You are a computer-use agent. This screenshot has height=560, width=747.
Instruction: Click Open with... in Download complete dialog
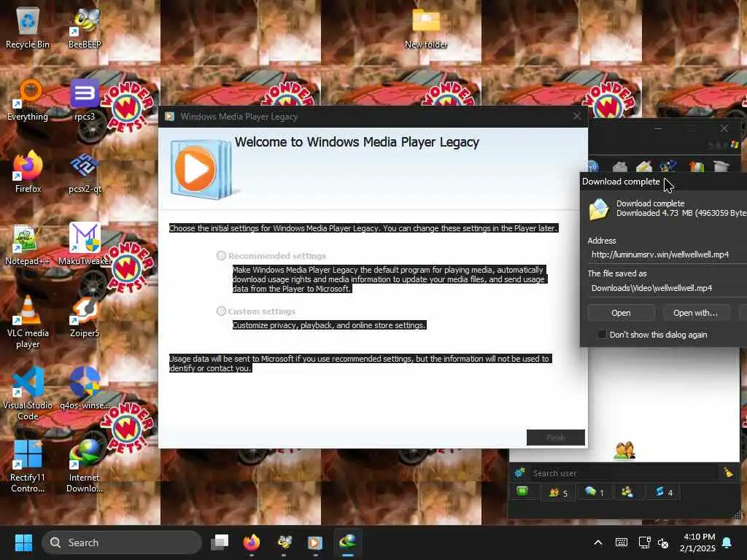coord(695,313)
